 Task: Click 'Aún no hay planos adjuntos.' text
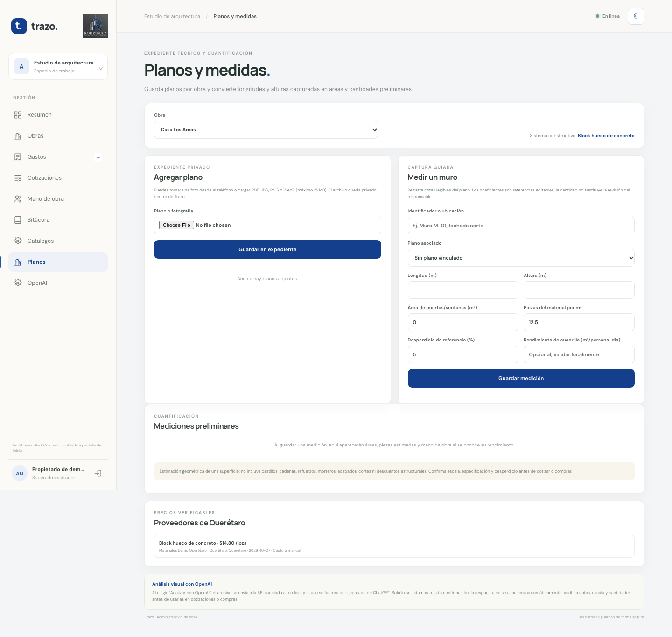pyautogui.click(x=267, y=279)
